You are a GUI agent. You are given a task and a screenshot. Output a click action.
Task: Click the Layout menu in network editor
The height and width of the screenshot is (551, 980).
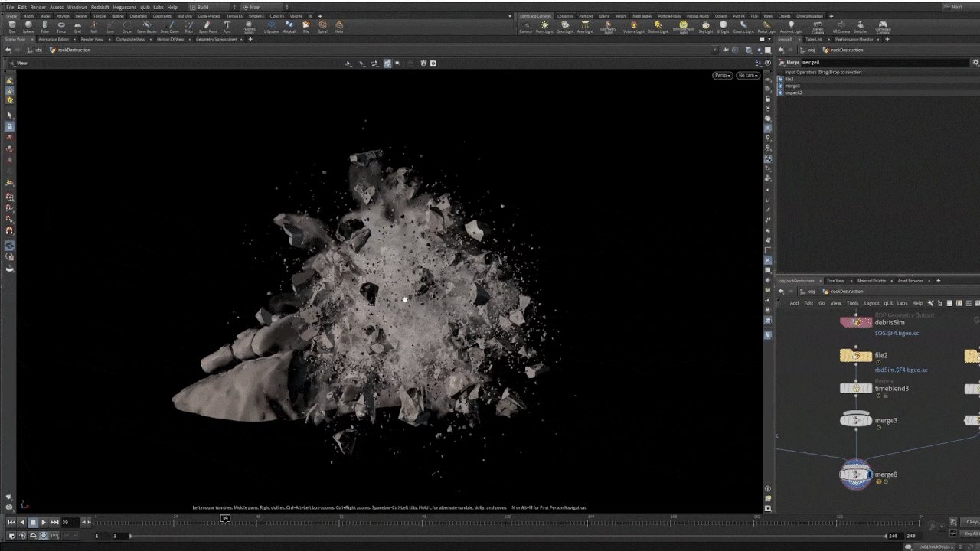[871, 303]
